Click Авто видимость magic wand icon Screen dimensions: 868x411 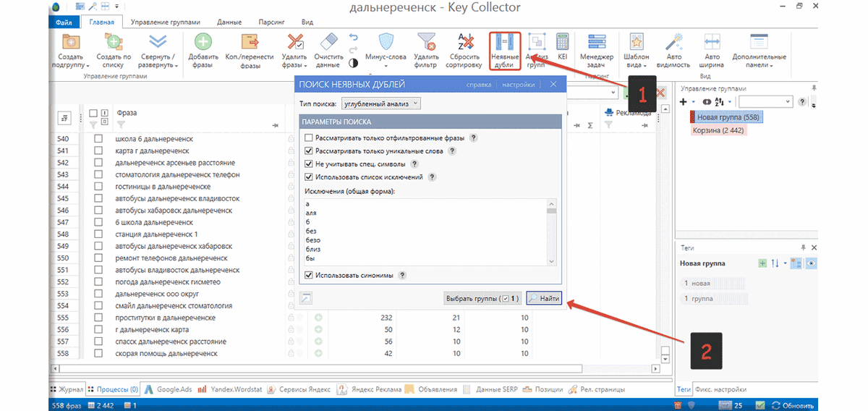click(x=673, y=42)
